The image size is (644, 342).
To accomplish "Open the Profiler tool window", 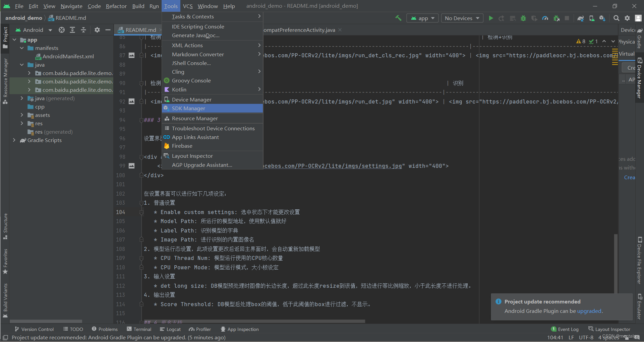I will click(x=200, y=329).
